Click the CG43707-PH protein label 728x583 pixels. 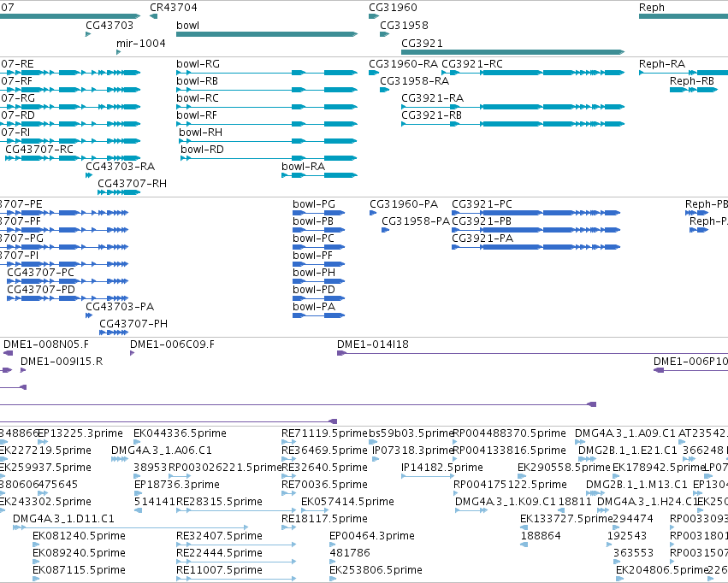[x=133, y=324]
